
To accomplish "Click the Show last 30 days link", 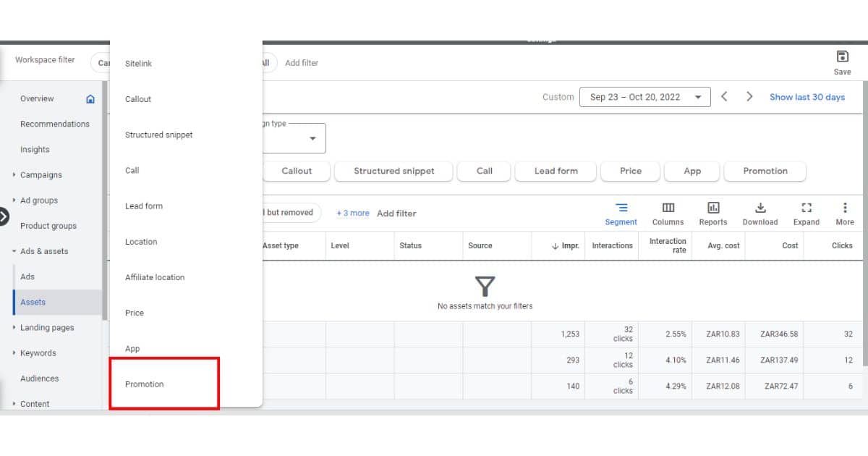I will [x=807, y=96].
